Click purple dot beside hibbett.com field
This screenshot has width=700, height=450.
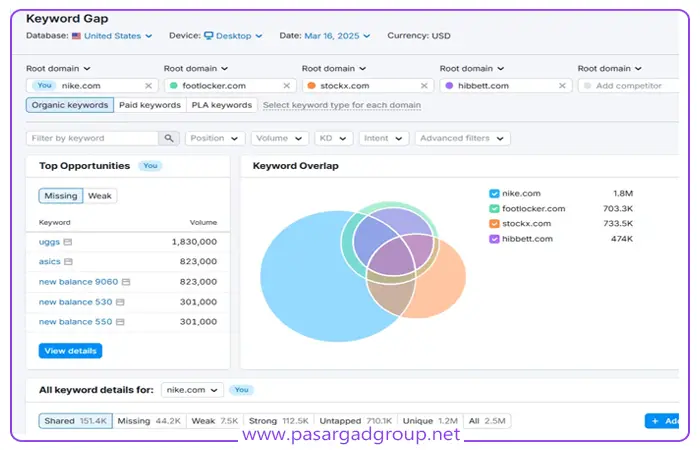tap(449, 86)
